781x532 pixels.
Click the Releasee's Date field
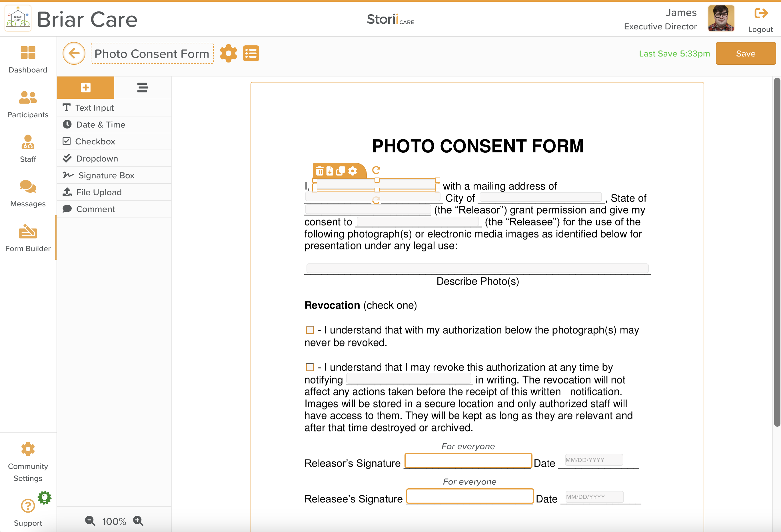click(594, 497)
